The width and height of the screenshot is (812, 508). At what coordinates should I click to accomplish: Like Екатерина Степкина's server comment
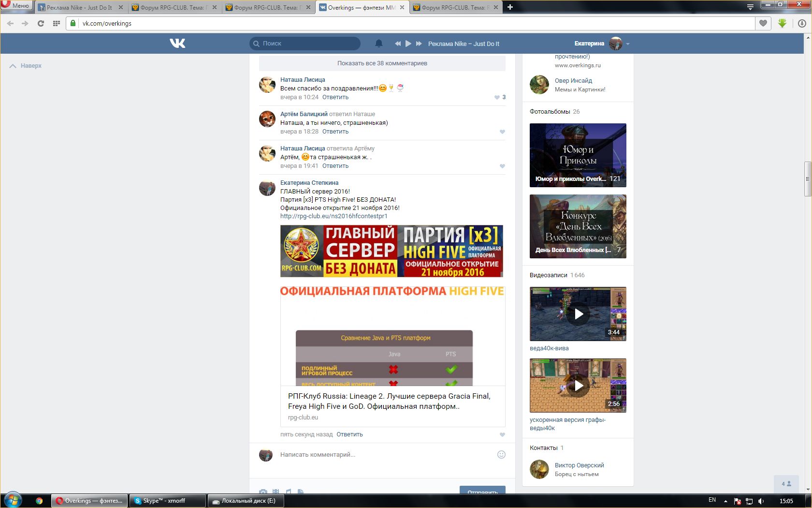(502, 434)
